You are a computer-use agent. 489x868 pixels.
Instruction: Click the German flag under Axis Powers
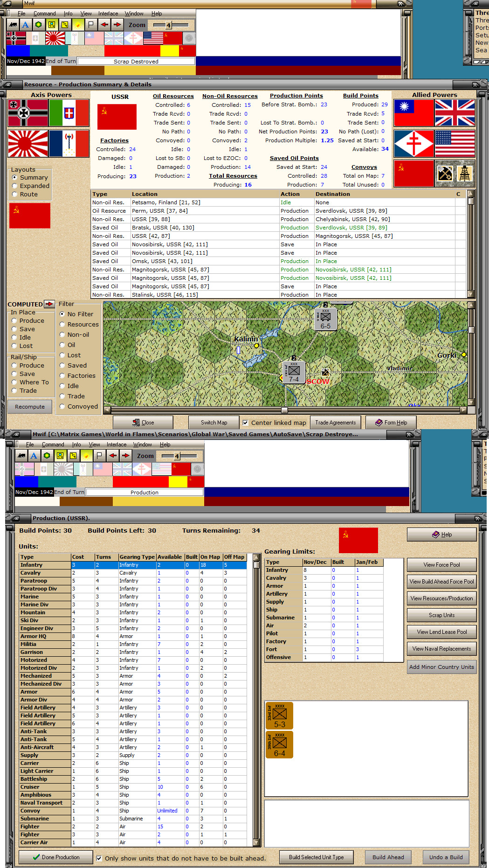pos(28,113)
